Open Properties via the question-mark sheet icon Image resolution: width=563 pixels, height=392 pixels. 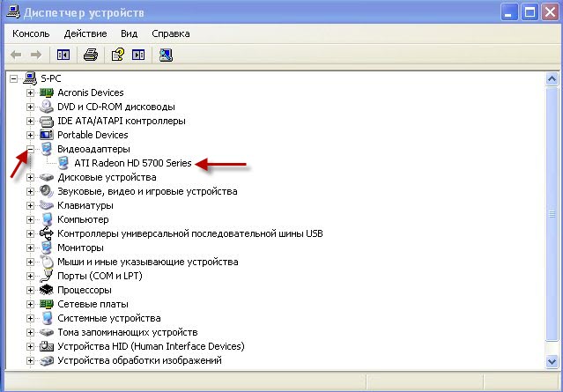[x=118, y=55]
